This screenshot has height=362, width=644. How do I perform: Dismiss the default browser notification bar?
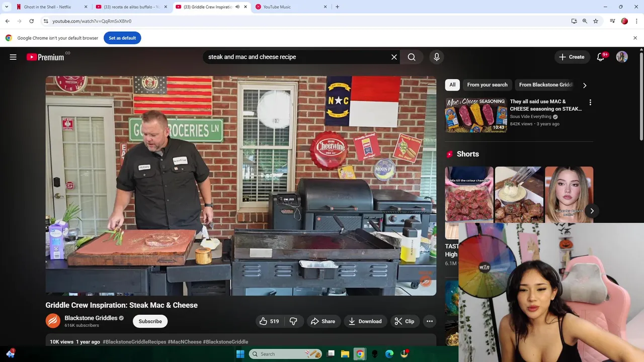635,38
